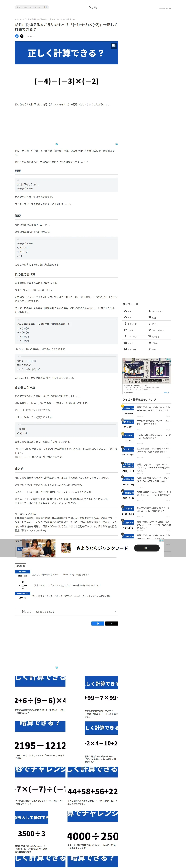Open the News logo in header

(x=93, y=7)
